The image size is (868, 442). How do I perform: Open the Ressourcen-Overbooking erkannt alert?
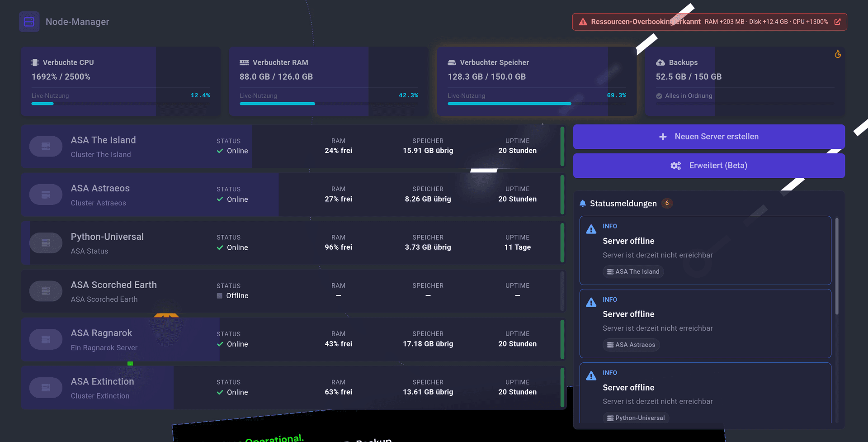[x=709, y=22]
